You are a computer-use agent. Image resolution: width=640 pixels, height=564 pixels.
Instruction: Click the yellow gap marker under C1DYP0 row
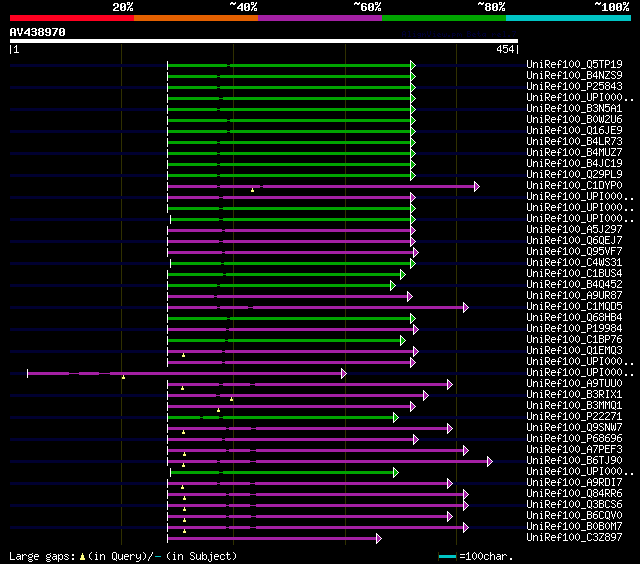click(253, 190)
